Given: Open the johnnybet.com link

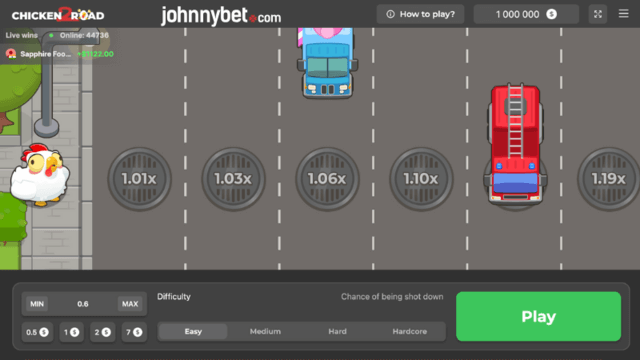Looking at the screenshot, I should [x=221, y=16].
